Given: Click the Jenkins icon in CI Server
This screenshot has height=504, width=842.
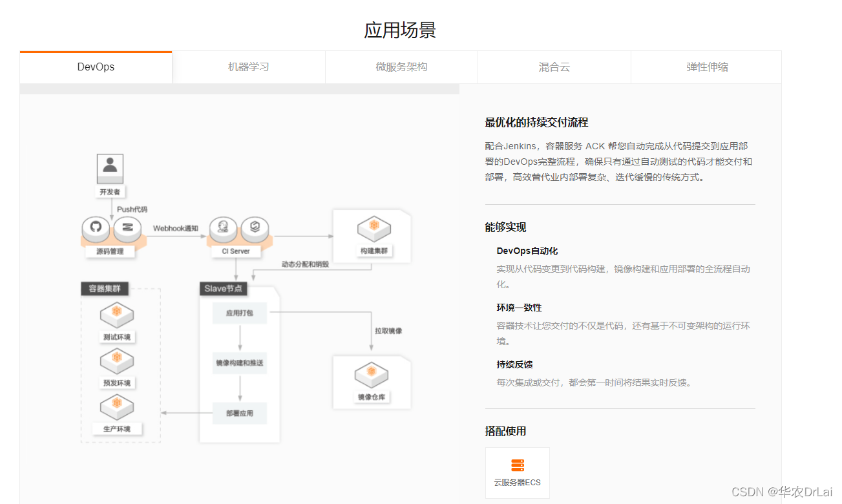Looking at the screenshot, I should 224,227.
